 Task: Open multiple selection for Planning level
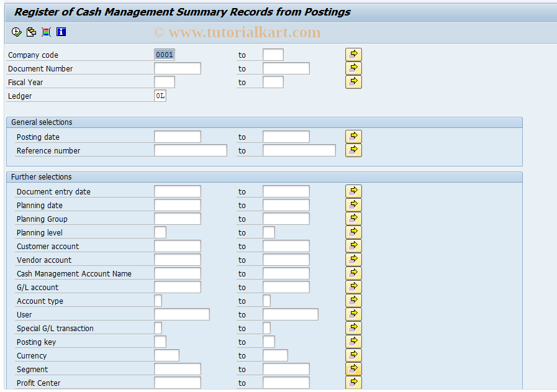tap(353, 232)
